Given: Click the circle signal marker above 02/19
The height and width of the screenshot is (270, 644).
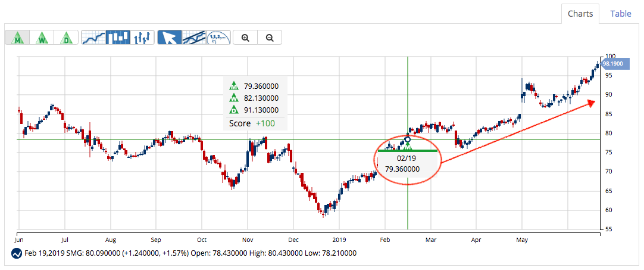Looking at the screenshot, I should click(x=408, y=140).
